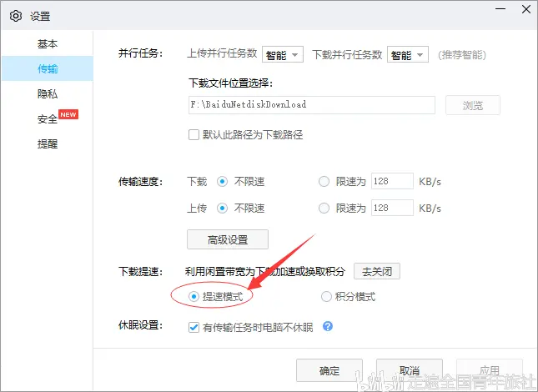The image size is (538, 392).
Task: Click the 去关闭 button
Action: [x=377, y=271]
